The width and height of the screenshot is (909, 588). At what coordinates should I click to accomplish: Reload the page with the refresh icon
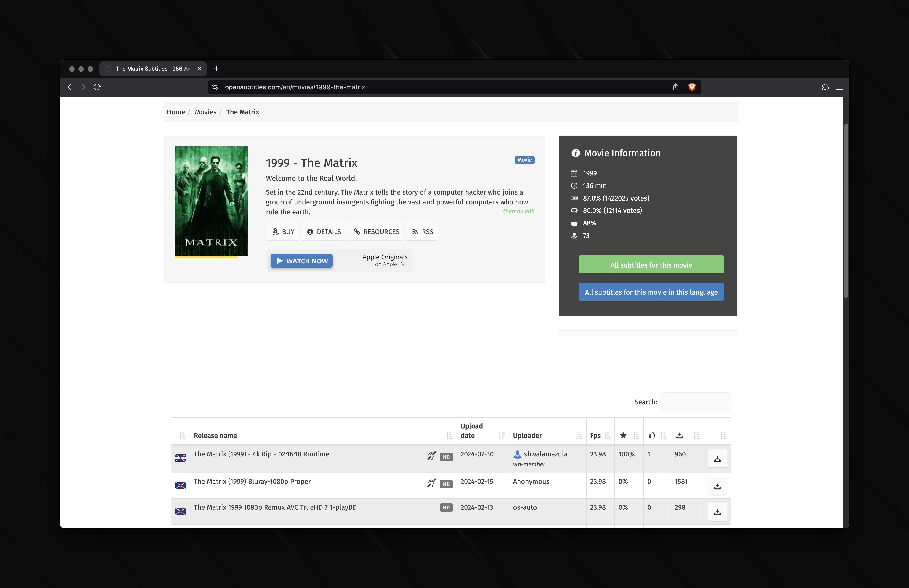click(97, 87)
